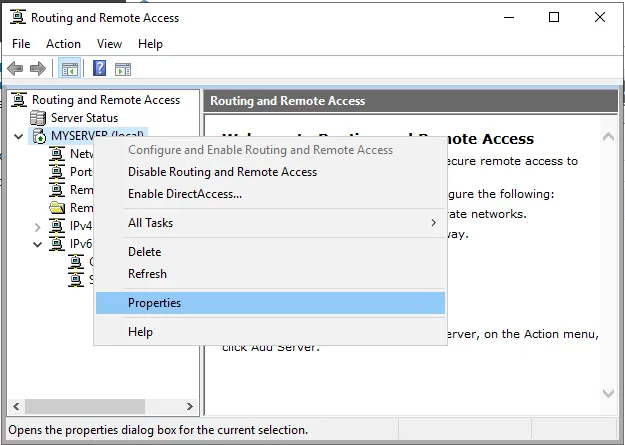The image size is (625, 445).
Task: Click the blue Help question mark icon
Action: pos(99,68)
